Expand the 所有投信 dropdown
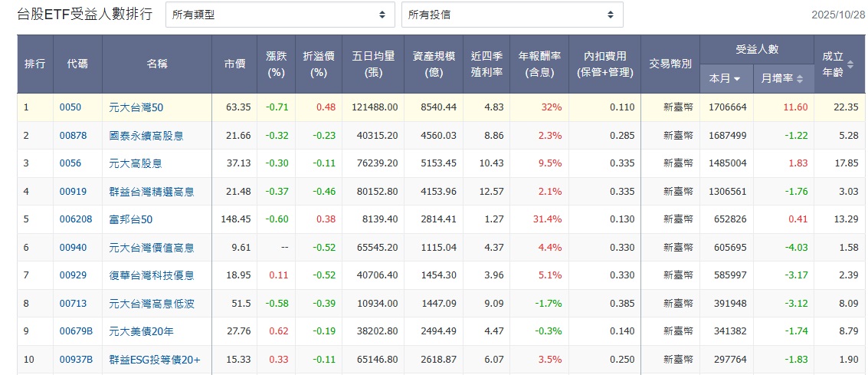This screenshot has height=375, width=868. pyautogui.click(x=512, y=15)
